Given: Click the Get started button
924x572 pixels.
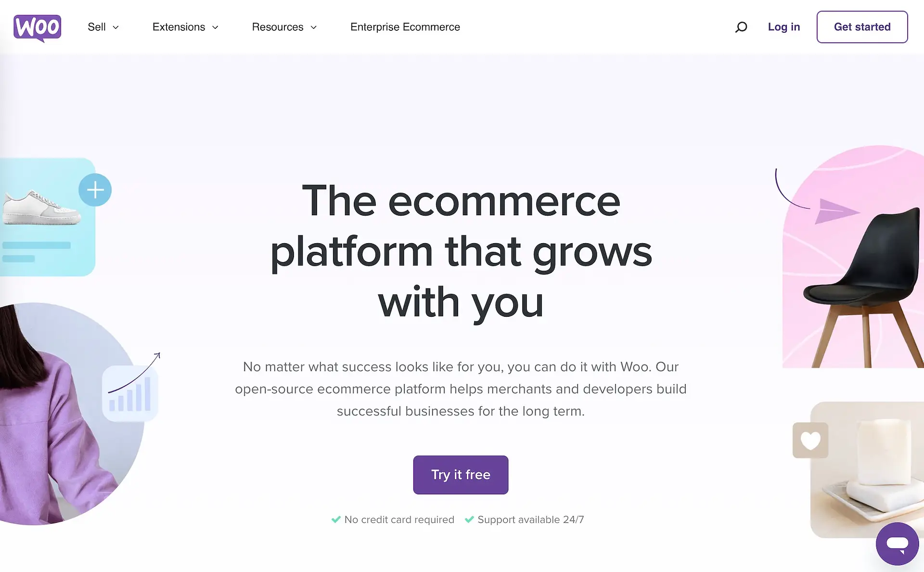Looking at the screenshot, I should pyautogui.click(x=862, y=27).
